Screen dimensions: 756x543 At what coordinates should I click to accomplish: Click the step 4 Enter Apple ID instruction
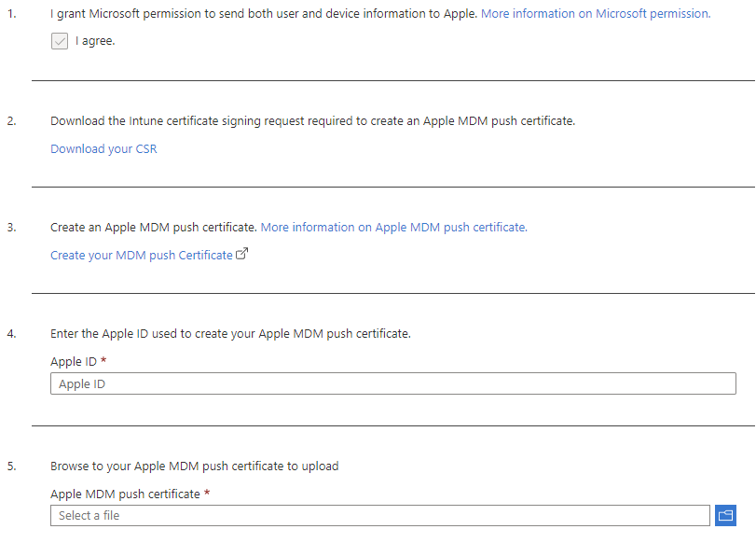pyautogui.click(x=230, y=333)
